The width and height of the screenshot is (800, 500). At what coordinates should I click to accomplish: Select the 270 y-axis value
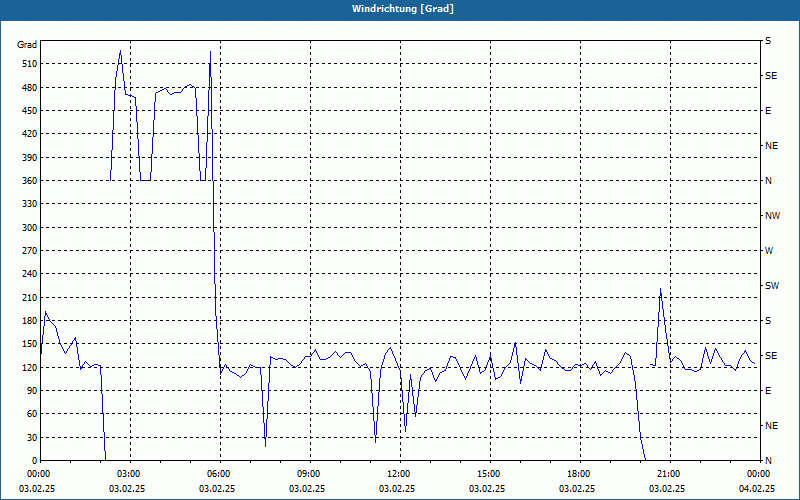pos(30,251)
